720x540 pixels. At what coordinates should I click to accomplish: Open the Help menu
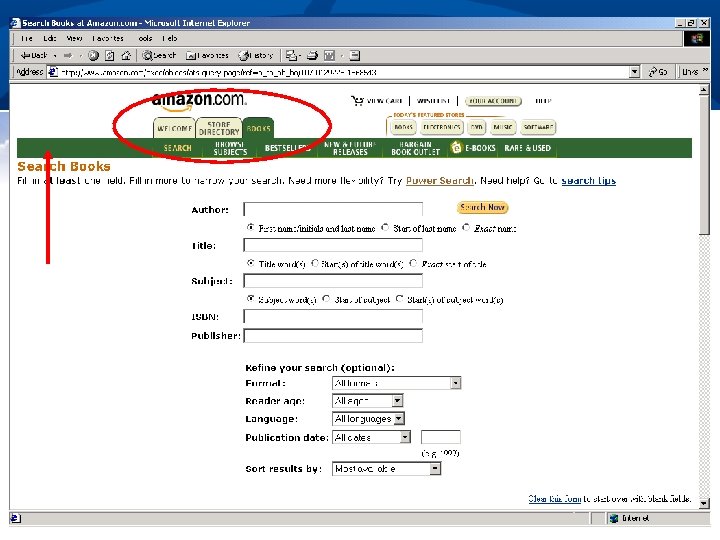coord(169,38)
